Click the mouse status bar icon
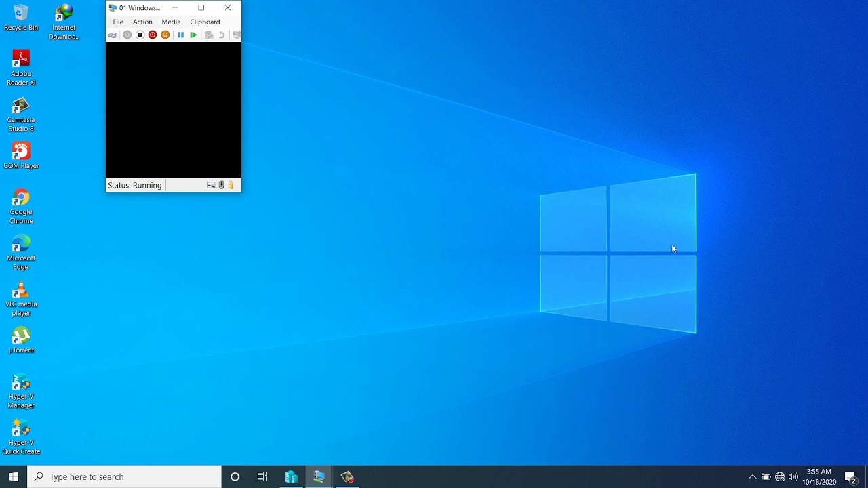 (221, 185)
